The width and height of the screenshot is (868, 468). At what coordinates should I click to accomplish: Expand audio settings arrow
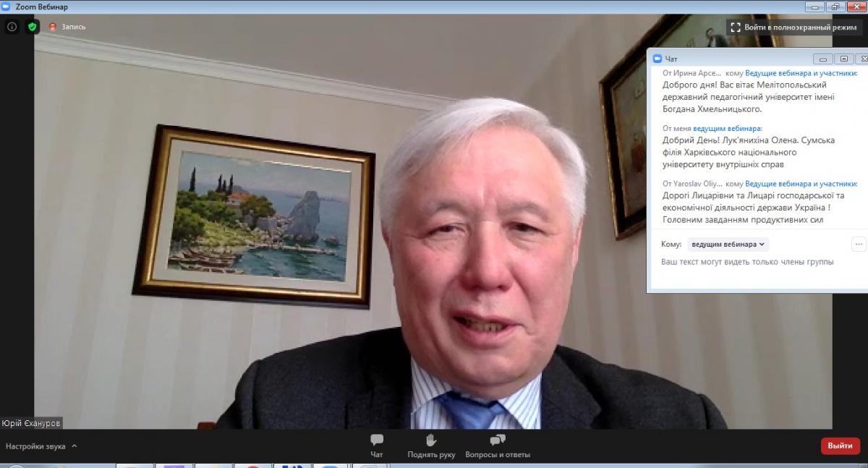[75, 446]
